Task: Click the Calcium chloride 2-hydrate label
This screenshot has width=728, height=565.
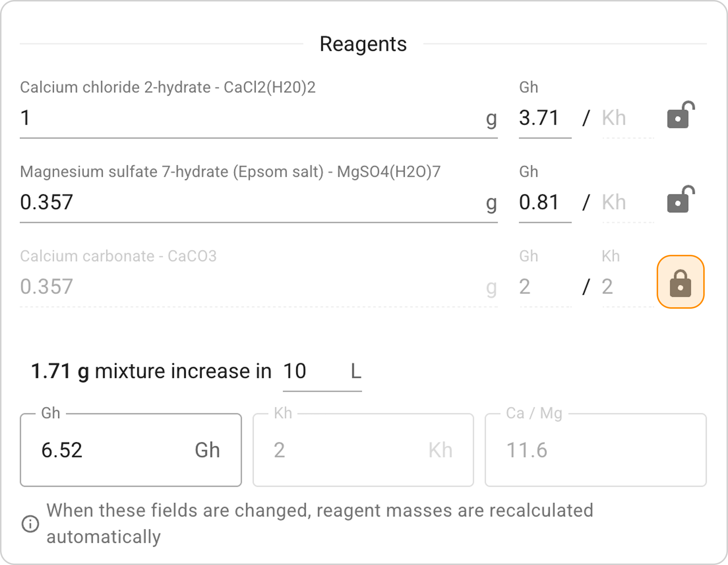Action: 167,87
